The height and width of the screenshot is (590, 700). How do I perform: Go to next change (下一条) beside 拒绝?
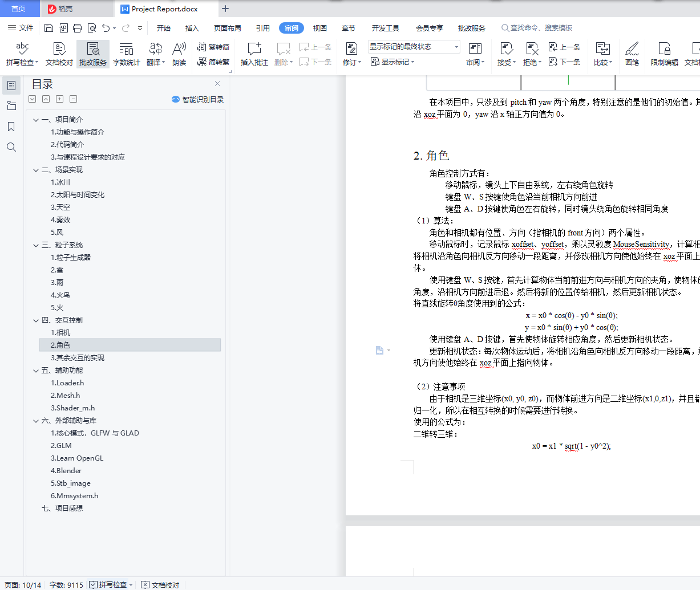click(x=564, y=62)
